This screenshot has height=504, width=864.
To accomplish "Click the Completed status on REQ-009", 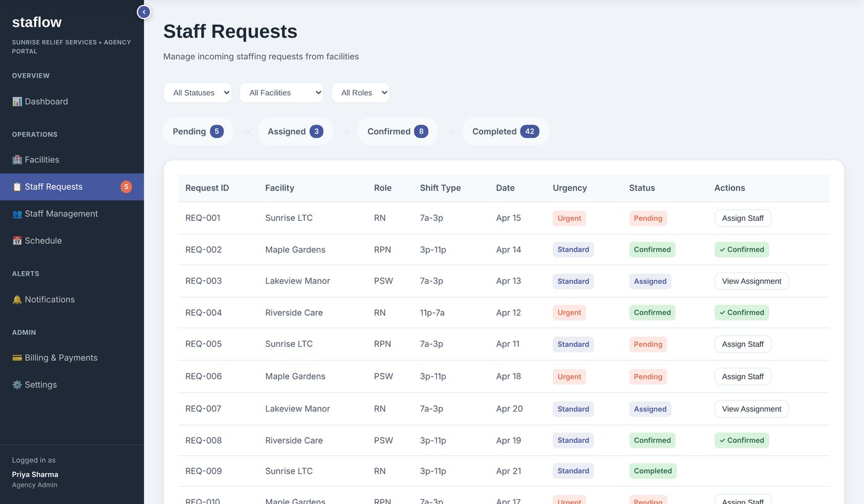I will tap(653, 471).
